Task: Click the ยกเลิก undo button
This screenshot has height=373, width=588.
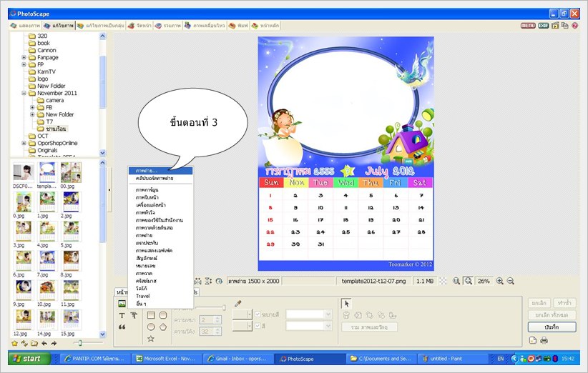Action: pyautogui.click(x=539, y=303)
